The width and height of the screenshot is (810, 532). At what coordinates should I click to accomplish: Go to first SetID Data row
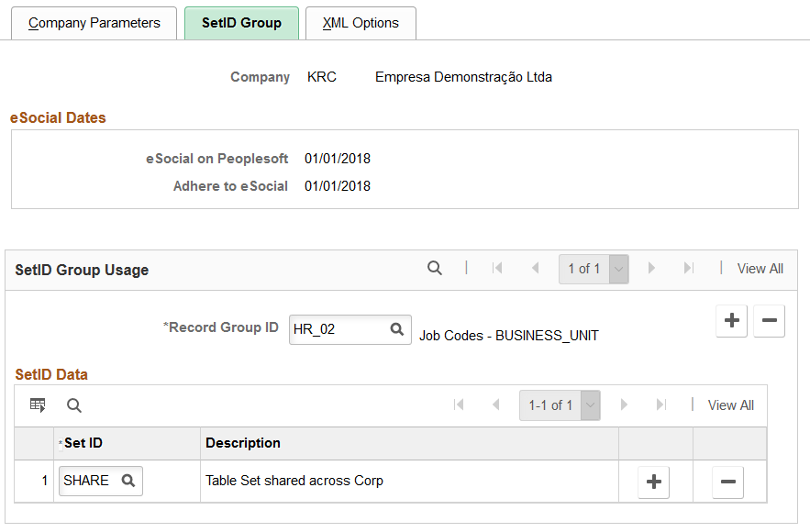click(459, 405)
